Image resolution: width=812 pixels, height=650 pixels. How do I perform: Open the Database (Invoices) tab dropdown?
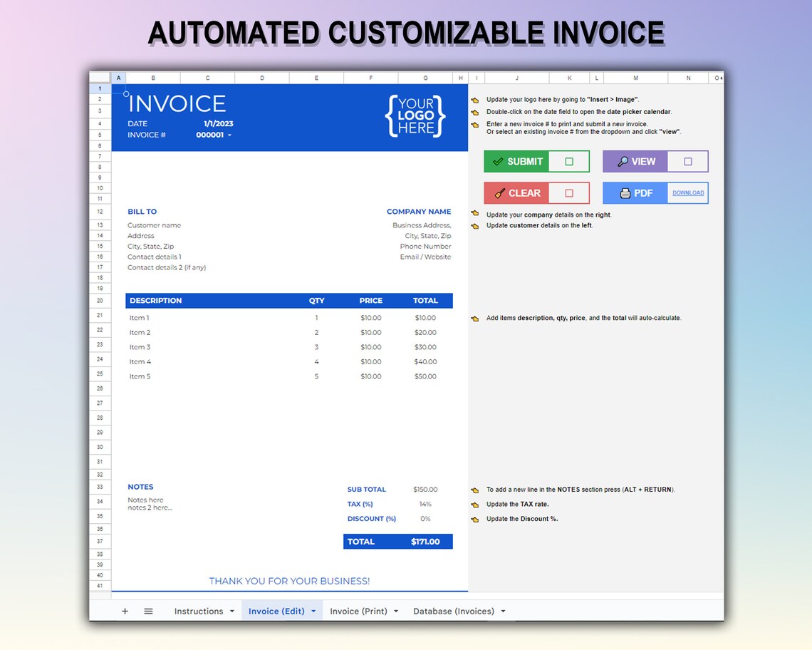[502, 611]
